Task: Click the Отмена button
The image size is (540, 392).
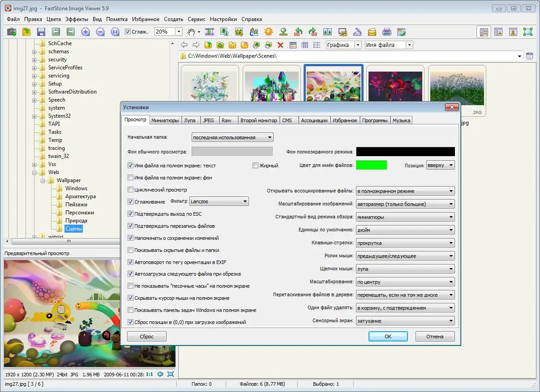Action: (x=435, y=337)
